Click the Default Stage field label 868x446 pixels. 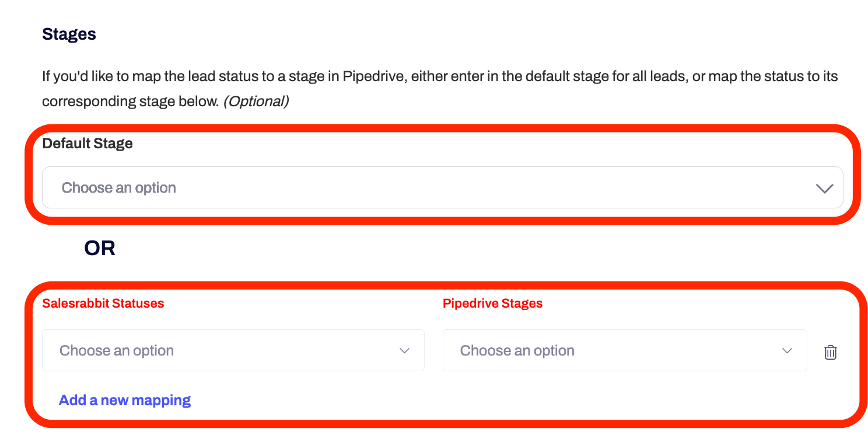[x=87, y=144]
